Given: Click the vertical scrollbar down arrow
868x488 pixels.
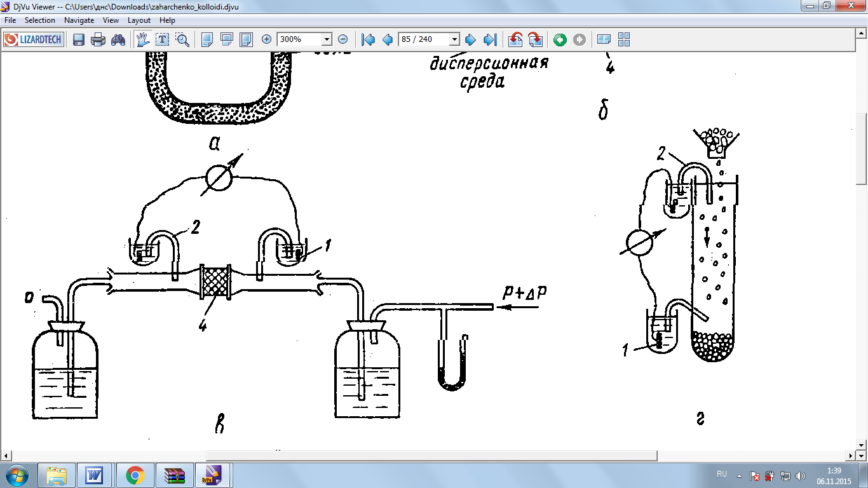Looking at the screenshot, I should [x=862, y=445].
